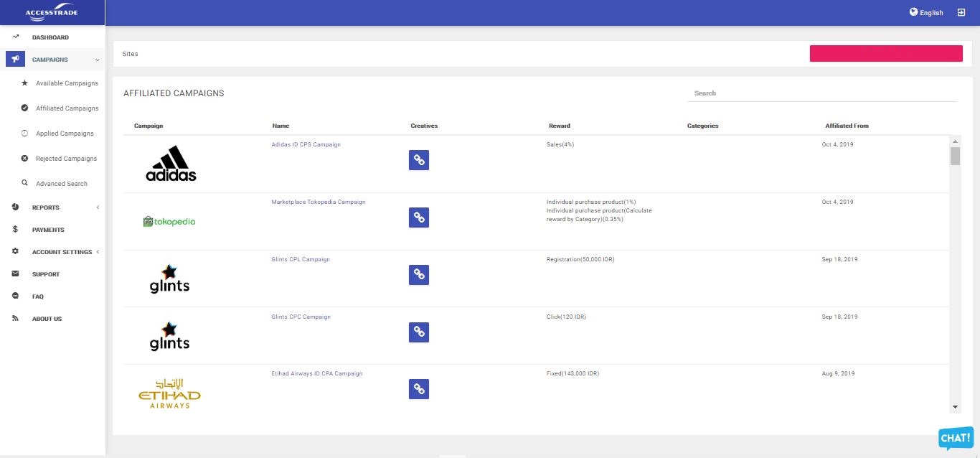
Task: Click the FAQ speech bubble icon
Action: (16, 296)
